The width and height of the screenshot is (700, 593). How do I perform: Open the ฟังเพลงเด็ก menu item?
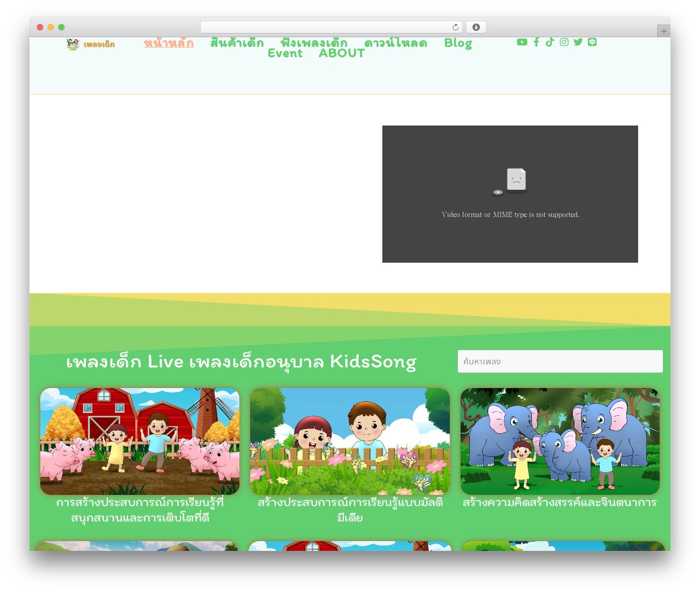tap(314, 43)
